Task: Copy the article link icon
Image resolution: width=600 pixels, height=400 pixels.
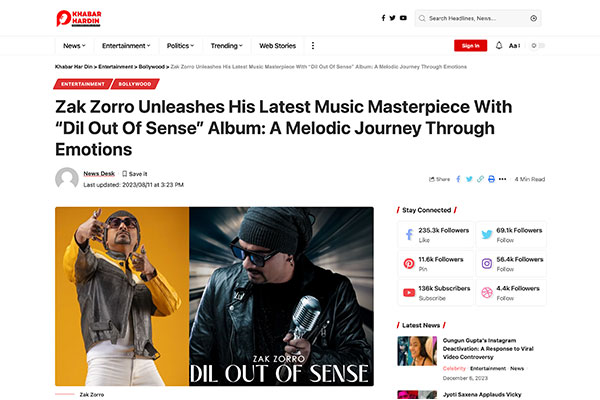Action: click(x=480, y=179)
